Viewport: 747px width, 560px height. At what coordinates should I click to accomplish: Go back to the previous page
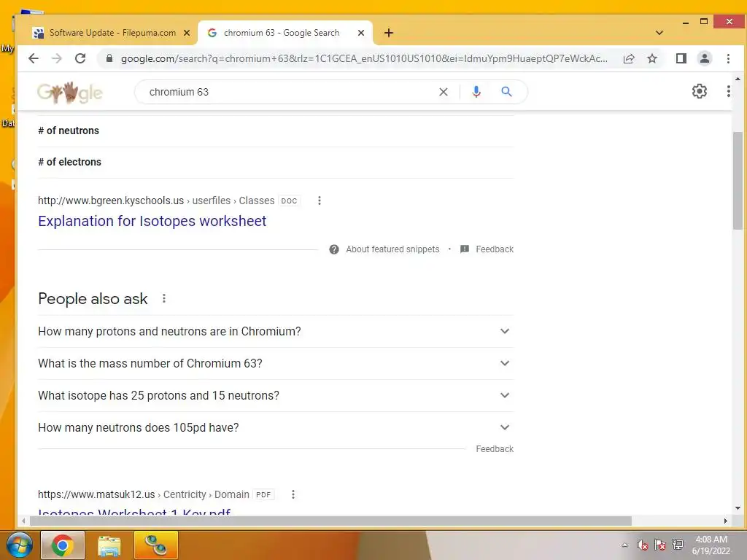(x=34, y=58)
